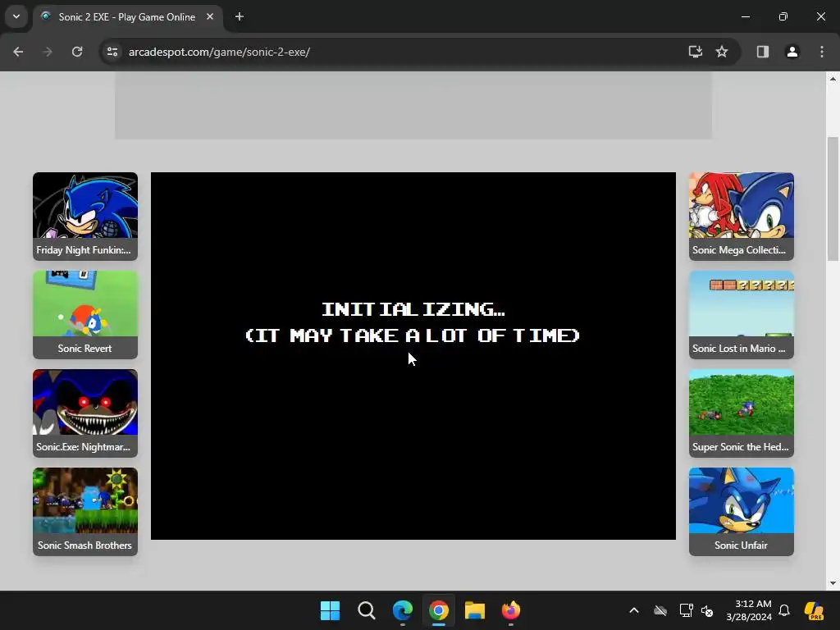Open the Sonic Unfair game card
This screenshot has height=630, width=840.
point(742,512)
